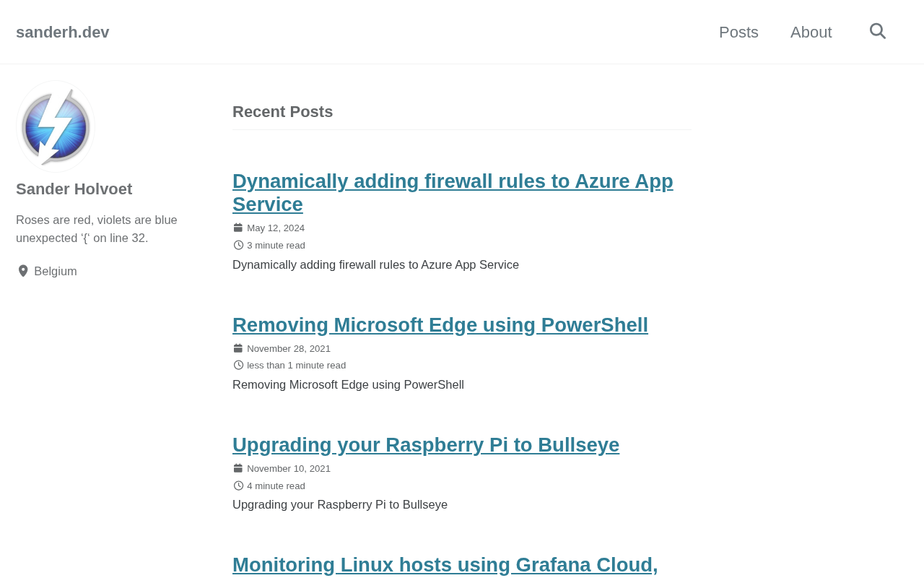Open the Posts navigation item
The width and height of the screenshot is (924, 578).
pyautogui.click(x=738, y=32)
